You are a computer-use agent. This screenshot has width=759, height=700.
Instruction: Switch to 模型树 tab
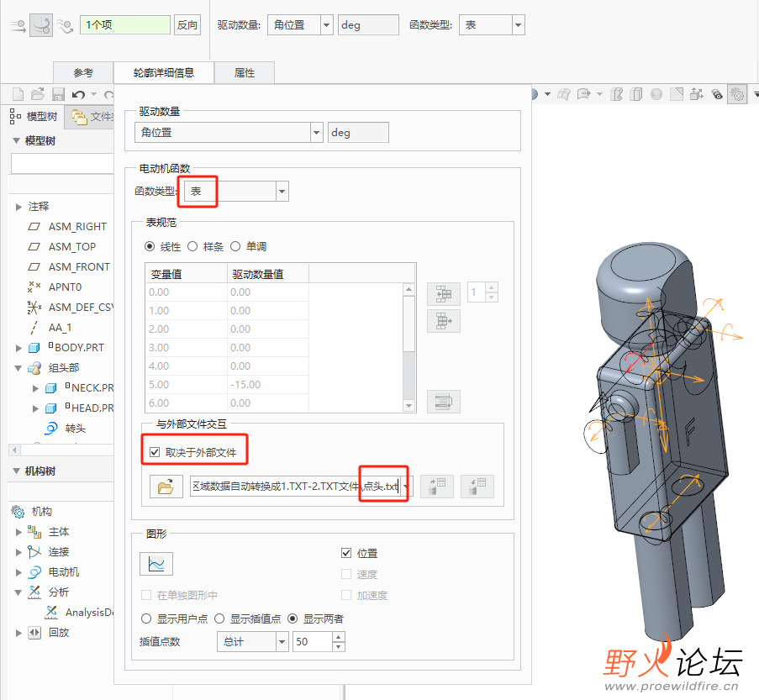(34, 116)
